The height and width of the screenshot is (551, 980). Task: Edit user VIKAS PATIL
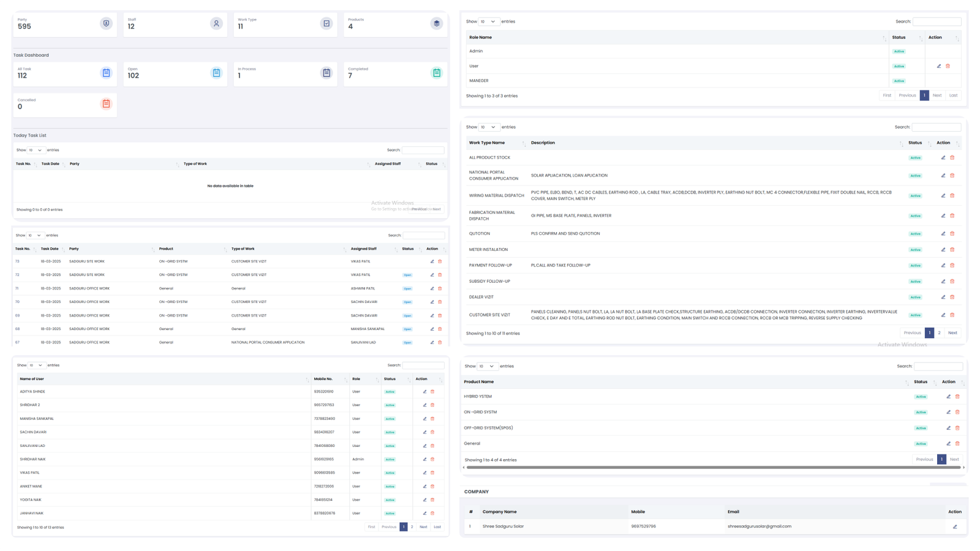click(424, 473)
